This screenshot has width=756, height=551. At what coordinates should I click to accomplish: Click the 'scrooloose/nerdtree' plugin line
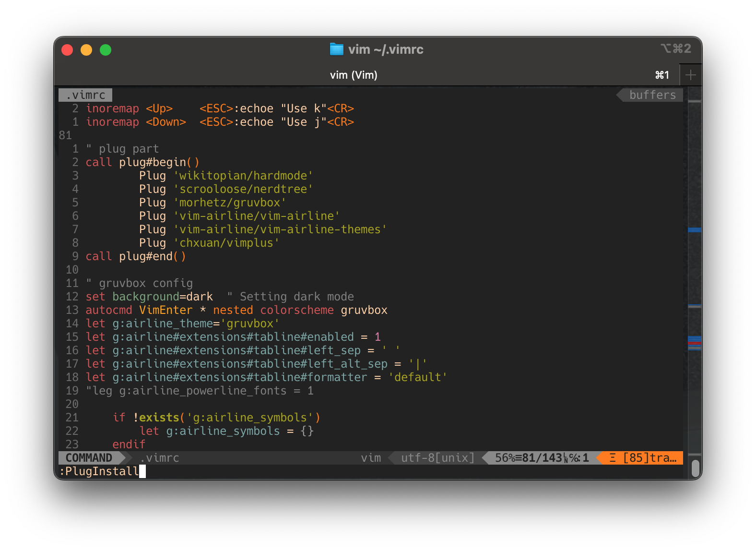(x=226, y=189)
